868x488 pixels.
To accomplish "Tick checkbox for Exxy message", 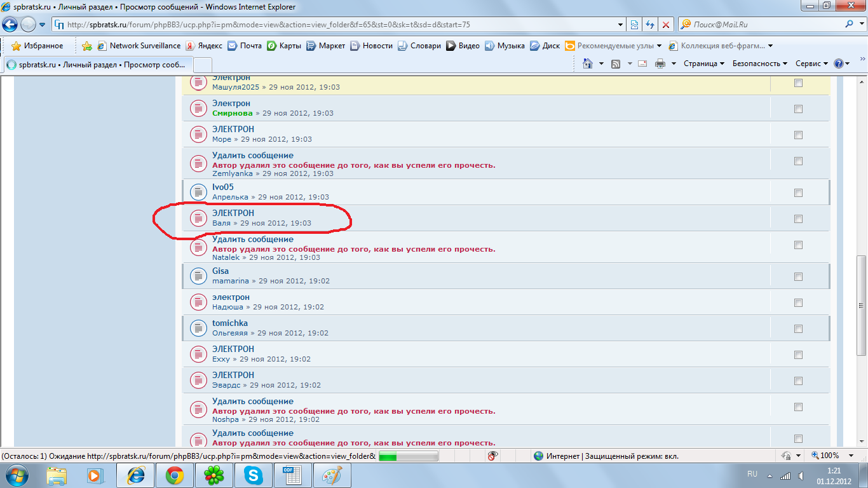I will tap(798, 355).
